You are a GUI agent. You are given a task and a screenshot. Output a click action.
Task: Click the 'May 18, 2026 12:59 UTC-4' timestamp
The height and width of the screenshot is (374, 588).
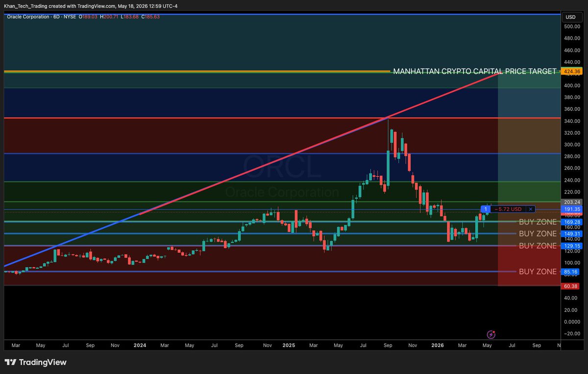(147, 6)
